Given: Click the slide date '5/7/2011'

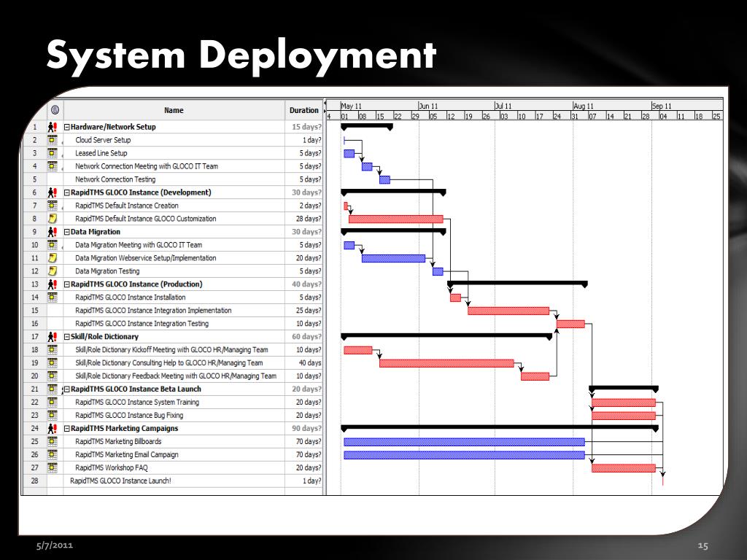Looking at the screenshot, I should pos(55,545).
